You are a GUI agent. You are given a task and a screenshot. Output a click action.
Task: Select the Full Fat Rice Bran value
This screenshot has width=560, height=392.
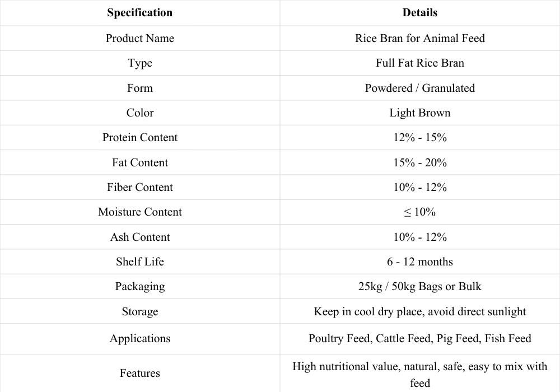pyautogui.click(x=419, y=63)
